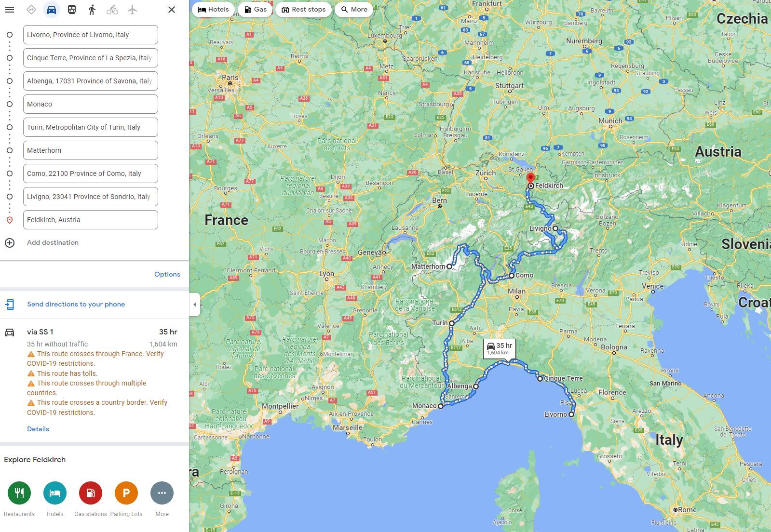This screenshot has width=771, height=532.
Task: Click the Cinque Terre destination field
Action: [91, 58]
